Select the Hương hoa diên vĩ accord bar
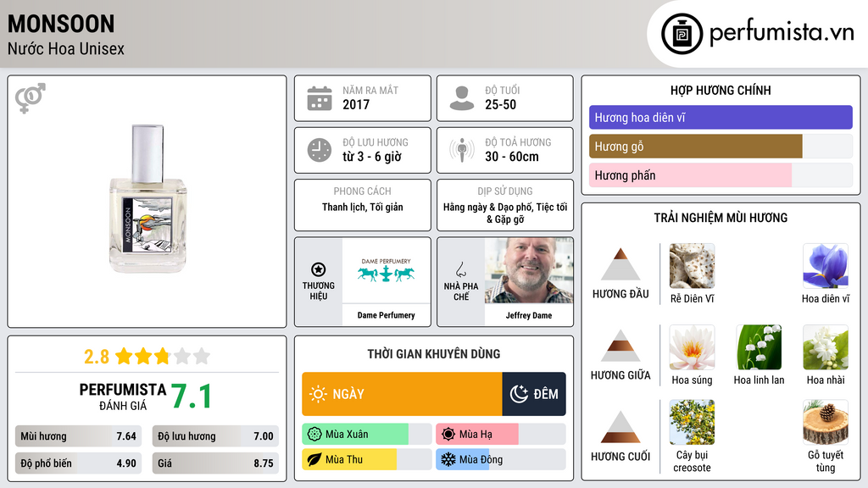 721,117
